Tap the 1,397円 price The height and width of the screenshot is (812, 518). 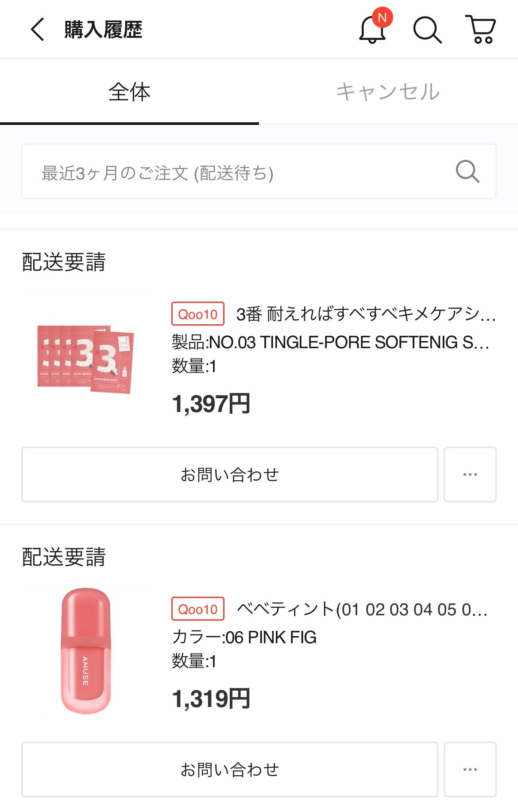click(211, 404)
